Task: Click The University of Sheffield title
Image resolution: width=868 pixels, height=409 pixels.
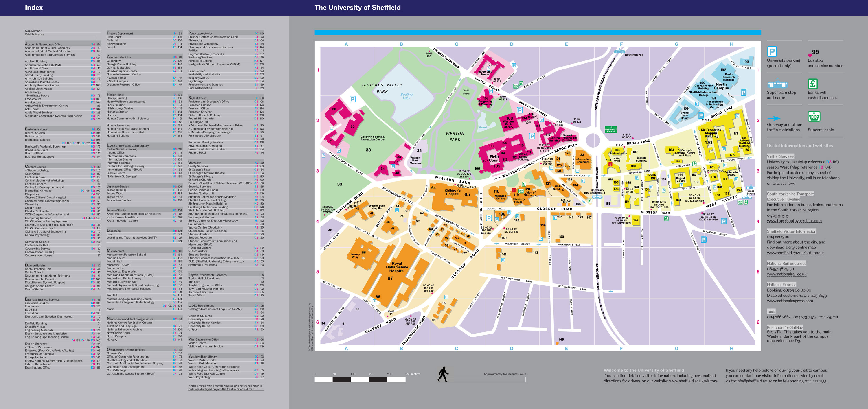Action: (x=358, y=8)
